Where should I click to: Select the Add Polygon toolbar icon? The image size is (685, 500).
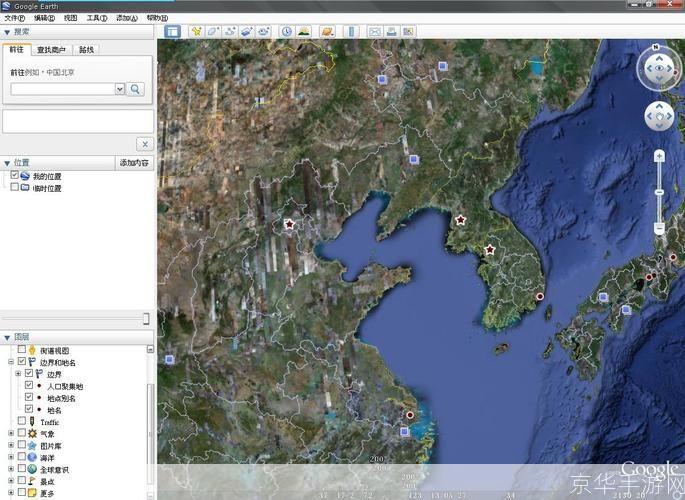[x=213, y=31]
